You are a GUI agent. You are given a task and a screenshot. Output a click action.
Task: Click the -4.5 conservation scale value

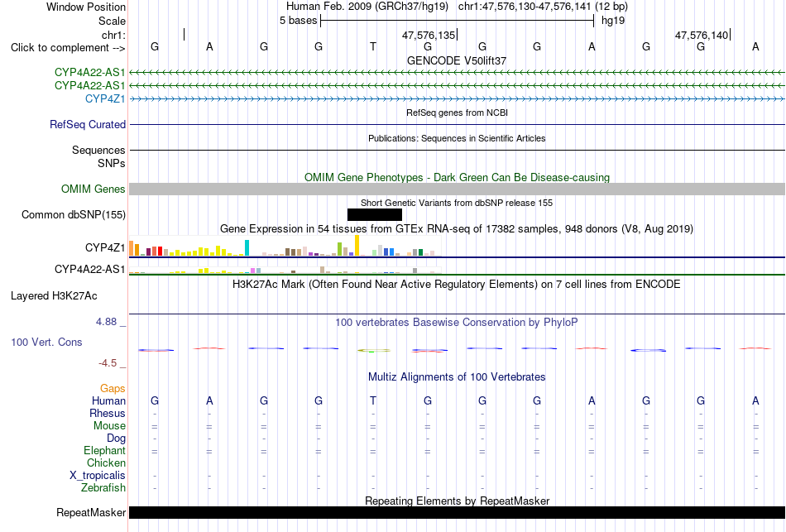tap(108, 362)
